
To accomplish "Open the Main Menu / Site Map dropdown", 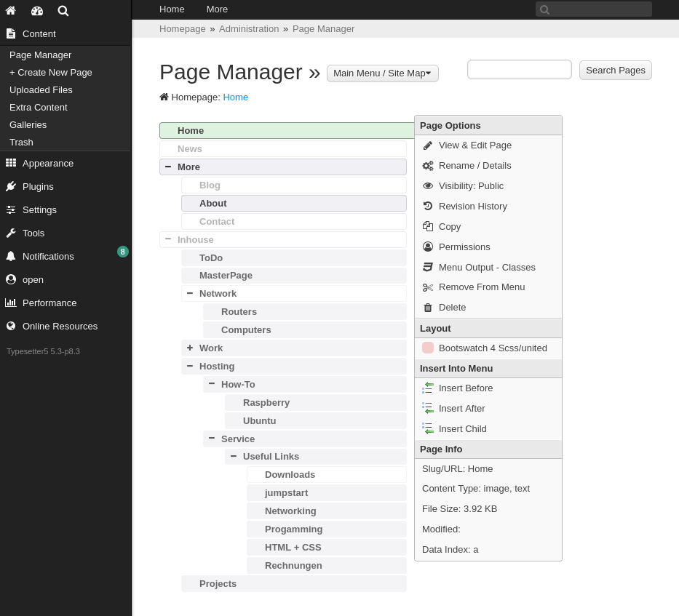I will pyautogui.click(x=382, y=73).
